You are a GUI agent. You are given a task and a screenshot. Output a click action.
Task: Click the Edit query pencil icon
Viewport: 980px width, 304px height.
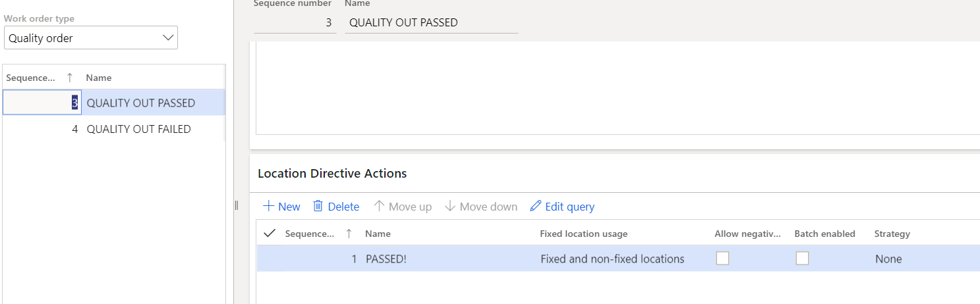(x=536, y=207)
